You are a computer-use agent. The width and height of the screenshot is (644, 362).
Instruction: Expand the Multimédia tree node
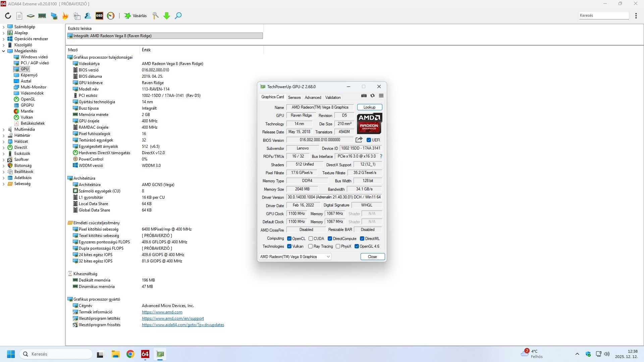(4, 129)
